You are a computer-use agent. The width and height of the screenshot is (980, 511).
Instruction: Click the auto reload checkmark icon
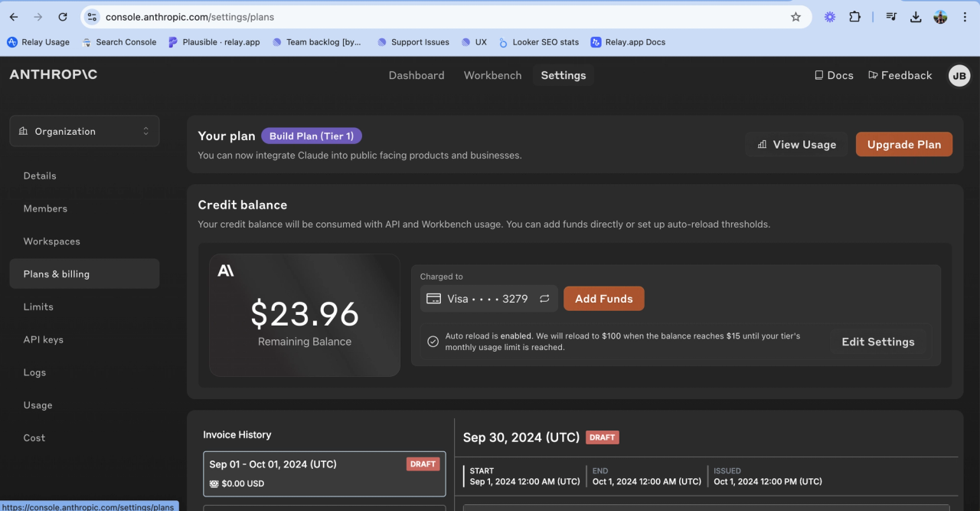click(x=433, y=342)
